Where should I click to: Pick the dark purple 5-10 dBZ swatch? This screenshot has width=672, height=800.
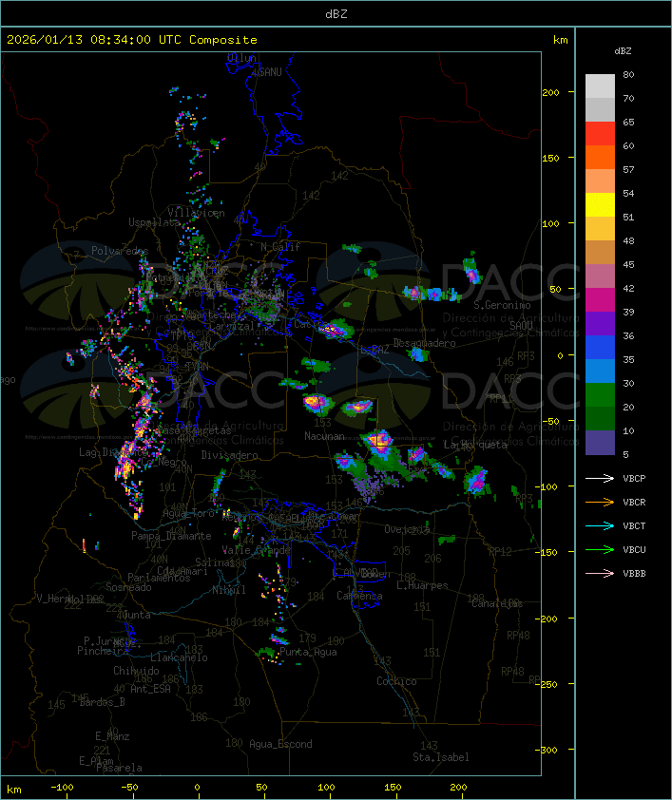(x=600, y=443)
